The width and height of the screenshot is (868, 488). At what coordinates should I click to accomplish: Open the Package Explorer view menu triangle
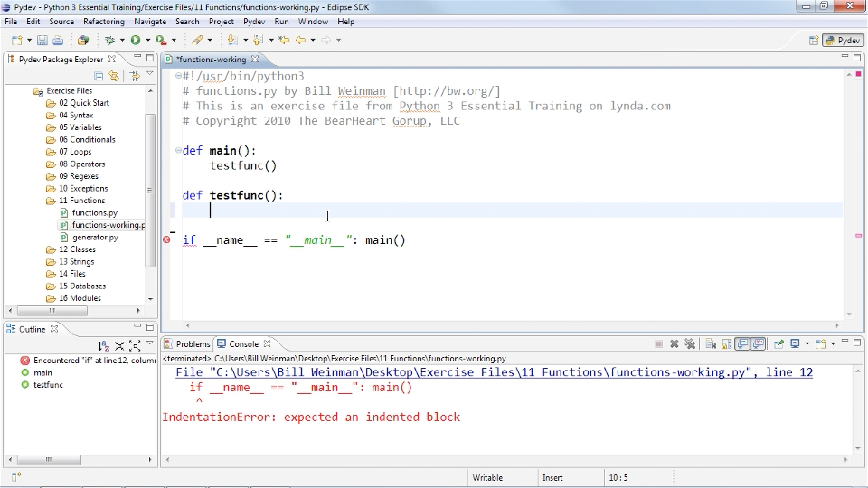click(x=150, y=74)
